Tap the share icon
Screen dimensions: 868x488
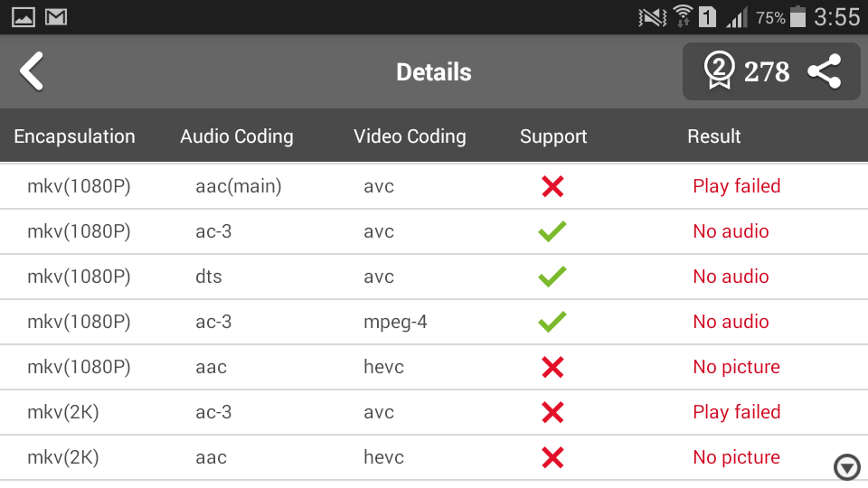pyautogui.click(x=824, y=71)
